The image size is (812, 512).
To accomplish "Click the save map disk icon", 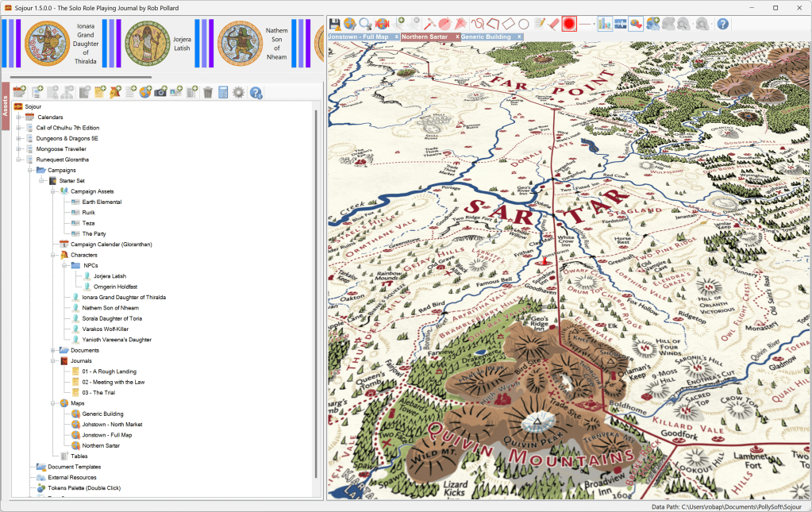I will click(x=335, y=24).
